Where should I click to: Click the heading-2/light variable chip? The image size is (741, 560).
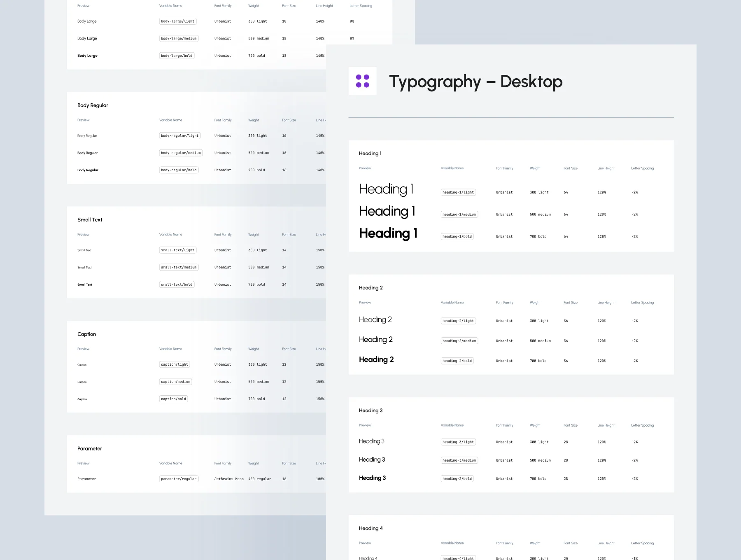pos(458,321)
